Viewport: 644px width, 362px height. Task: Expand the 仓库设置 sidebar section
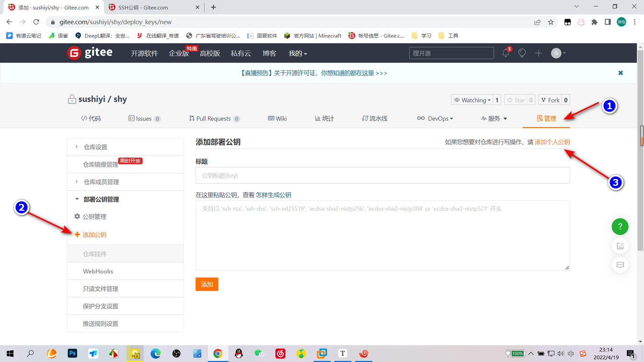(x=97, y=147)
